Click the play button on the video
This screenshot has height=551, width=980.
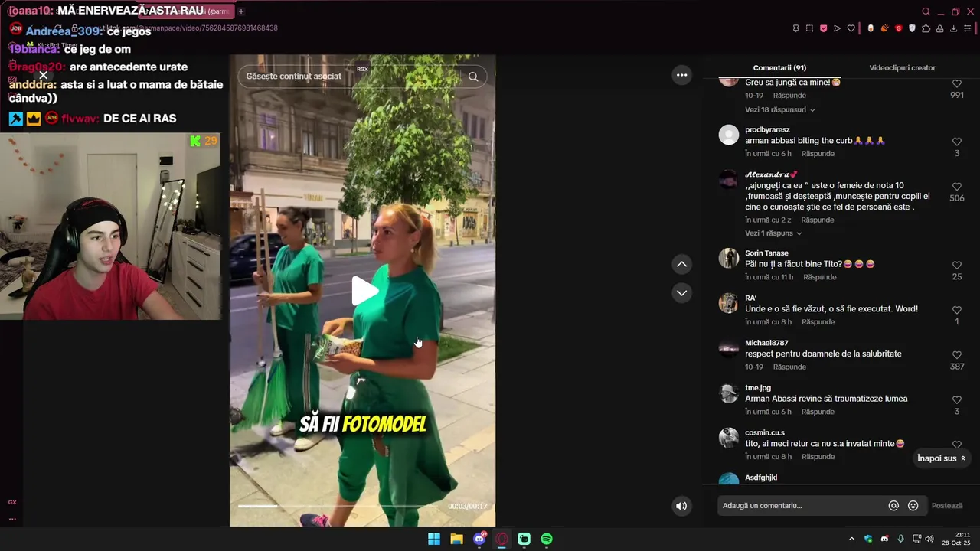pos(364,291)
